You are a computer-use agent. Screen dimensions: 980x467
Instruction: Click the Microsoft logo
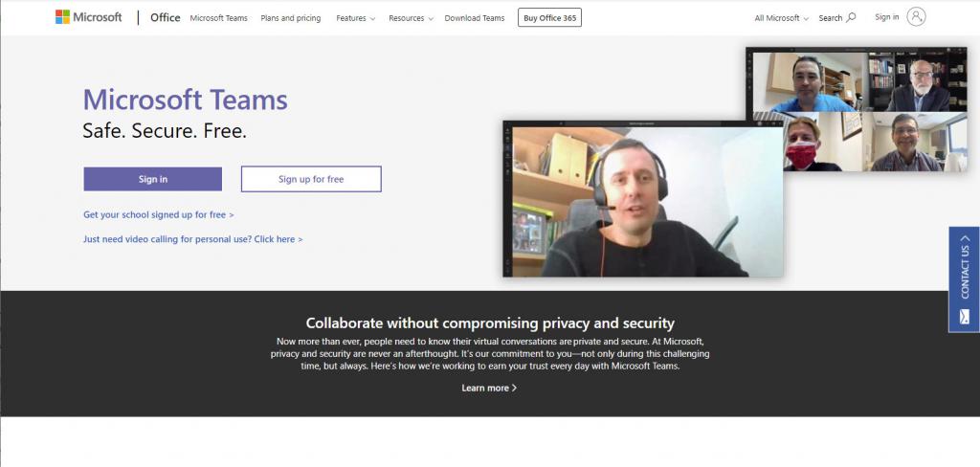89,17
